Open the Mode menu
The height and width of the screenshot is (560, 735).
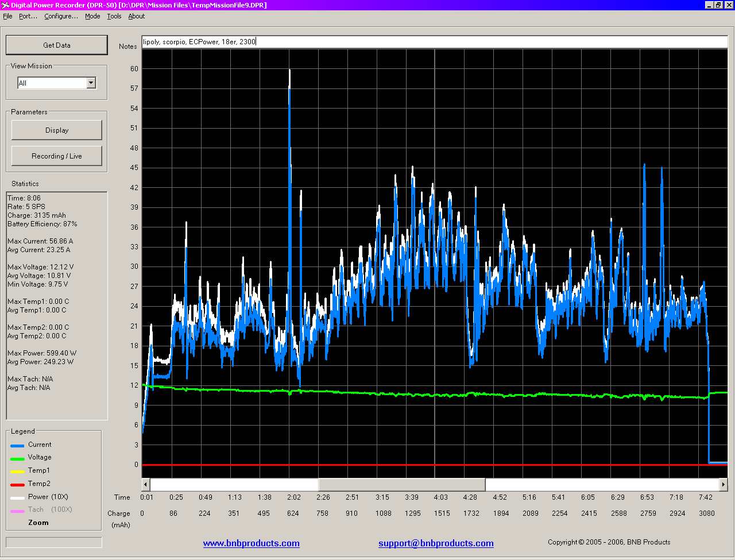(92, 16)
